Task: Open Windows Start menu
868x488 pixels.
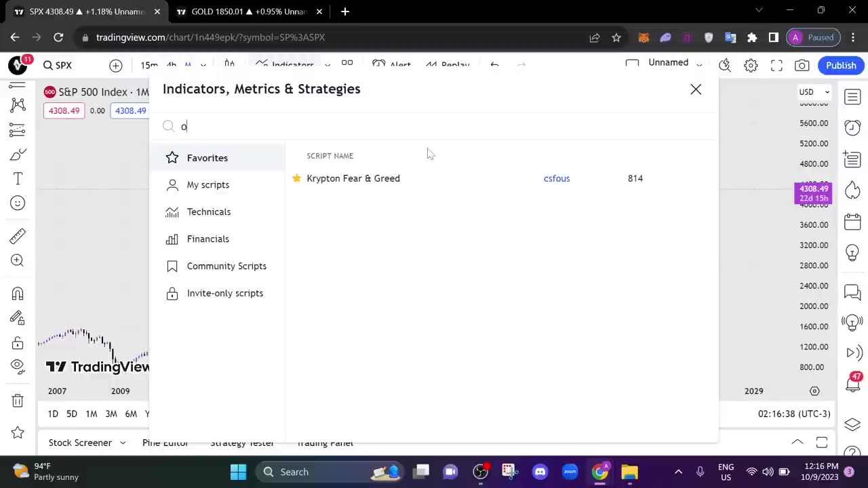Action: (238, 472)
